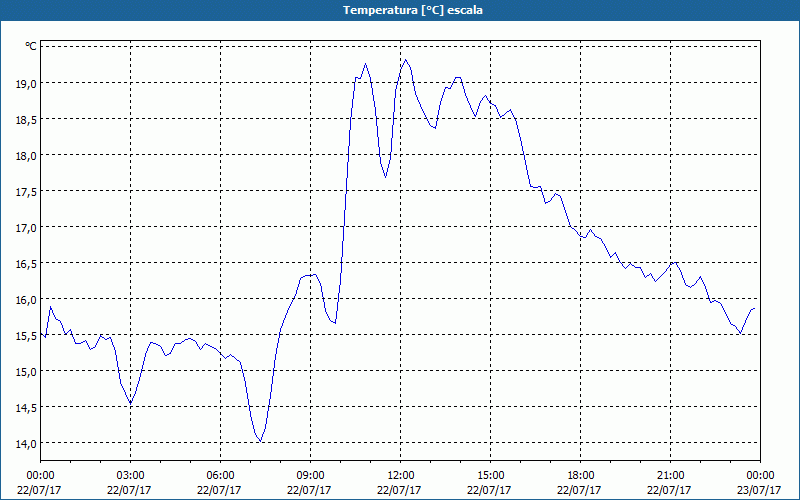Screen dimensions: 800x500
Task: Click the lowest temperature dip near 07:20
Action: [261, 441]
